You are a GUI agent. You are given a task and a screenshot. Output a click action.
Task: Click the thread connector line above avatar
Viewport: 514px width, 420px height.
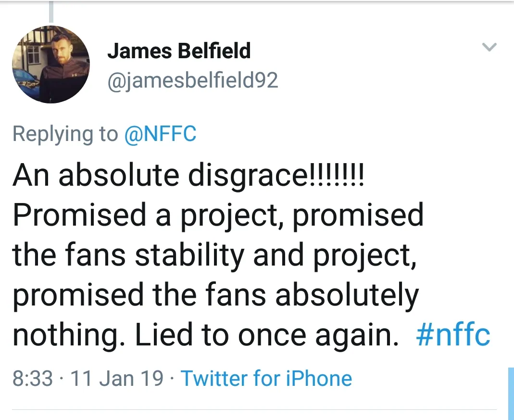pos(50,12)
